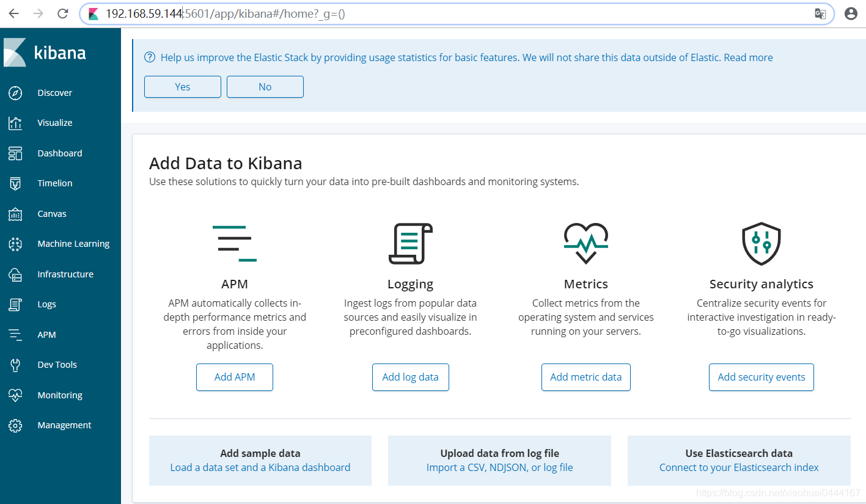The height and width of the screenshot is (504, 866).
Task: Select Visualize label in sidebar
Action: tap(55, 123)
